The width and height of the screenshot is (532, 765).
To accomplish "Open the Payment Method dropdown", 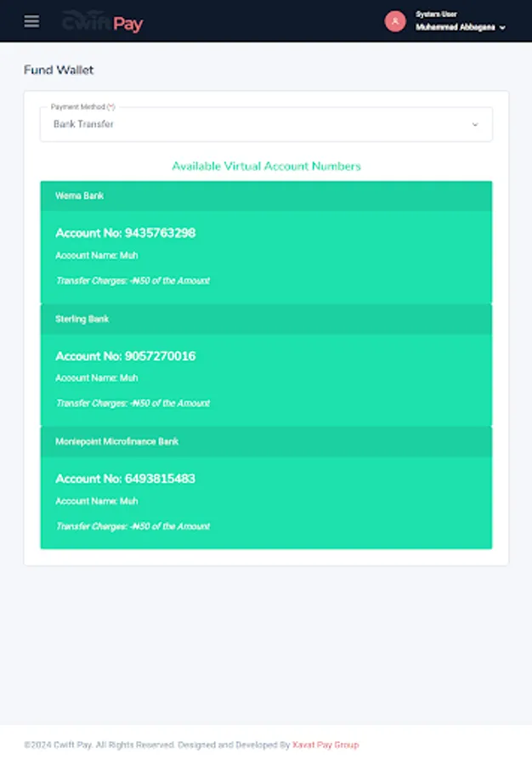I will coord(265,124).
